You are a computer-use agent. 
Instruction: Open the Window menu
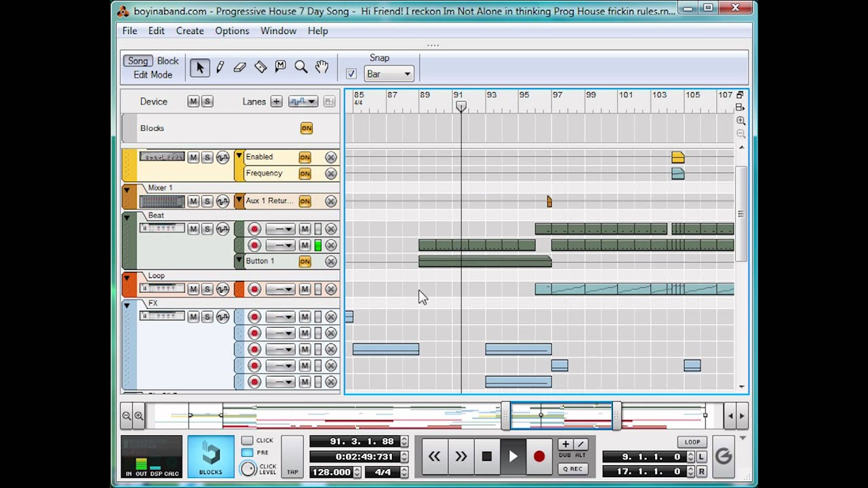click(278, 30)
